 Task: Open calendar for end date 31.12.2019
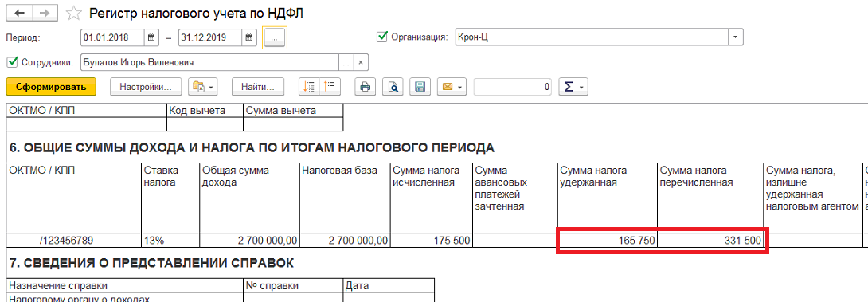pos(250,37)
